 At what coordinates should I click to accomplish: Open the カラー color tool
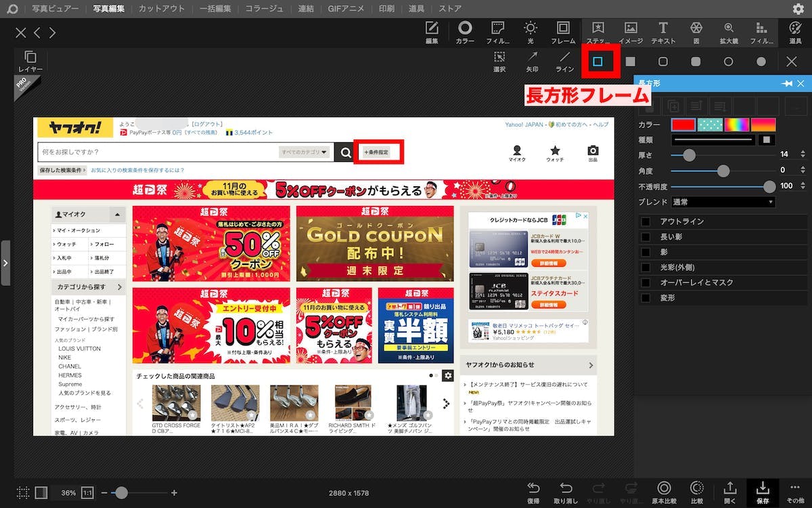click(x=465, y=32)
